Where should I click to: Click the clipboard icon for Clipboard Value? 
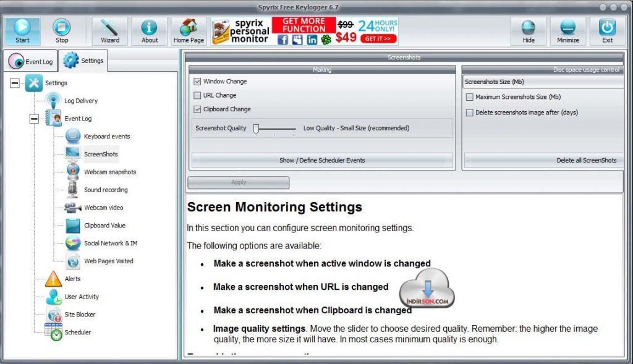tap(73, 225)
